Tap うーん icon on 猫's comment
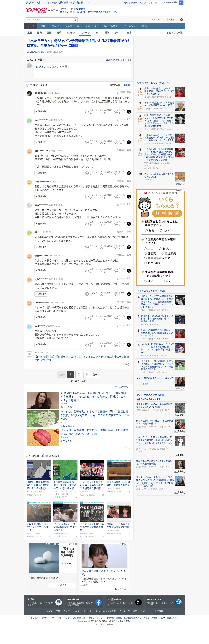The image size is (209, 644). point(116,247)
